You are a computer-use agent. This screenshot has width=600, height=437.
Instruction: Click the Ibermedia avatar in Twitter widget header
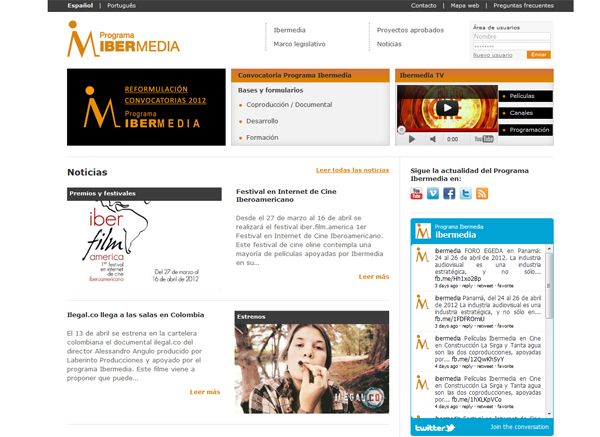(x=423, y=231)
